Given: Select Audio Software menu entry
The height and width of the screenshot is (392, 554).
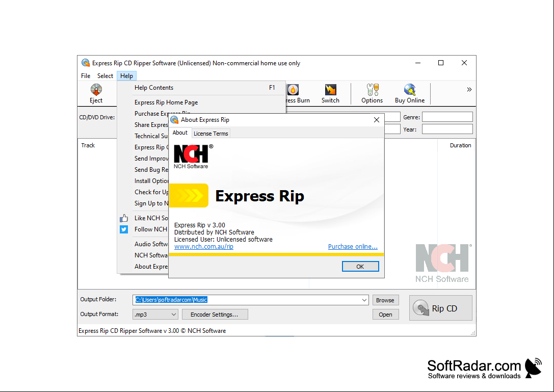Looking at the screenshot, I should coord(143,244).
